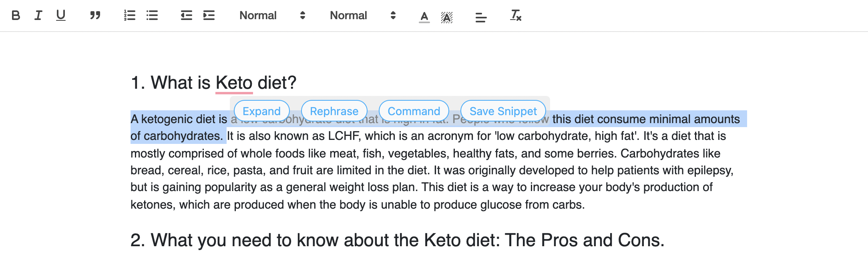Open the second Normal dropdown
The height and width of the screenshot is (267, 868).
click(x=363, y=16)
